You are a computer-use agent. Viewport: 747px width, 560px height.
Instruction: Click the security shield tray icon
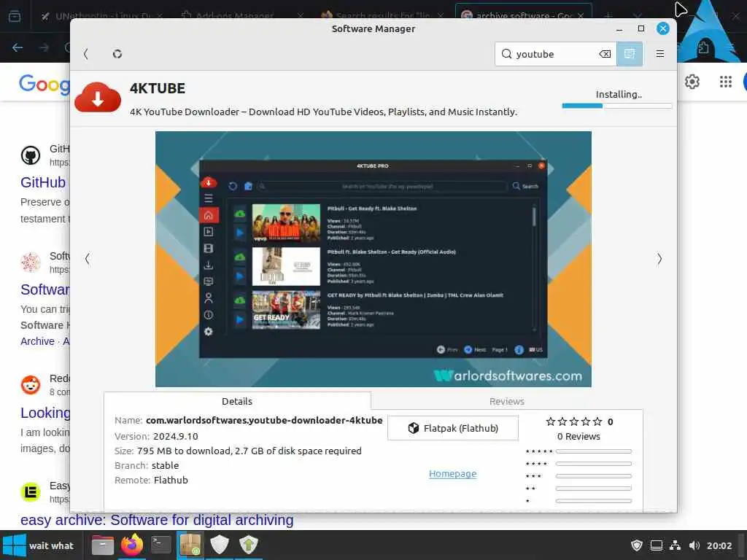(636, 545)
